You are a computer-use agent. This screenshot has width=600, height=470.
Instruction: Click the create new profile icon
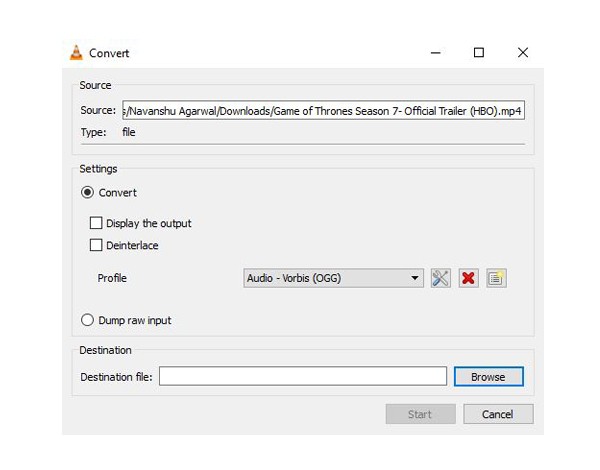(496, 278)
